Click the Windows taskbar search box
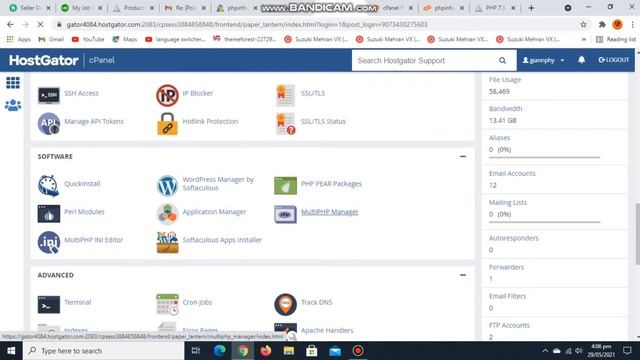The image size is (640, 360). click(x=104, y=351)
